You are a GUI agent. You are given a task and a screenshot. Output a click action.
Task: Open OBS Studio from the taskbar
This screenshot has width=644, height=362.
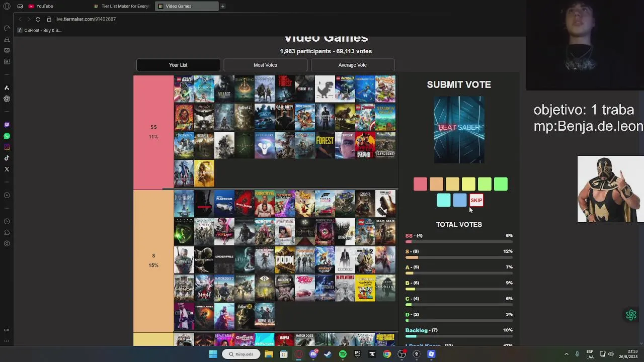point(401,354)
